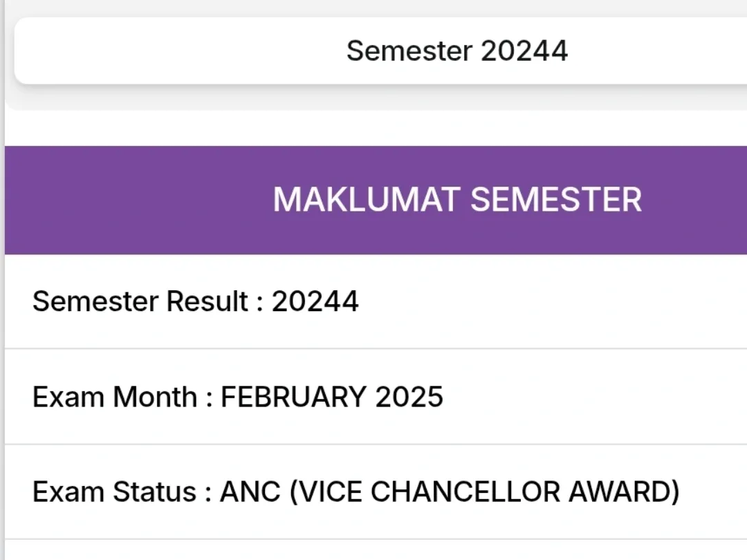Click the ANC code in Exam Status
This screenshot has height=560, width=747.
(250, 492)
